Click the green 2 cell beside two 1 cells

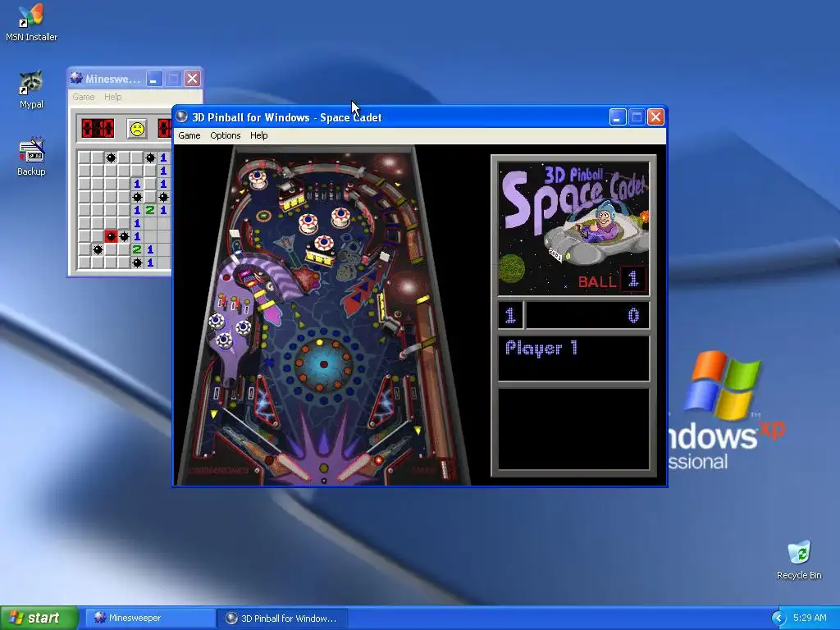(150, 210)
